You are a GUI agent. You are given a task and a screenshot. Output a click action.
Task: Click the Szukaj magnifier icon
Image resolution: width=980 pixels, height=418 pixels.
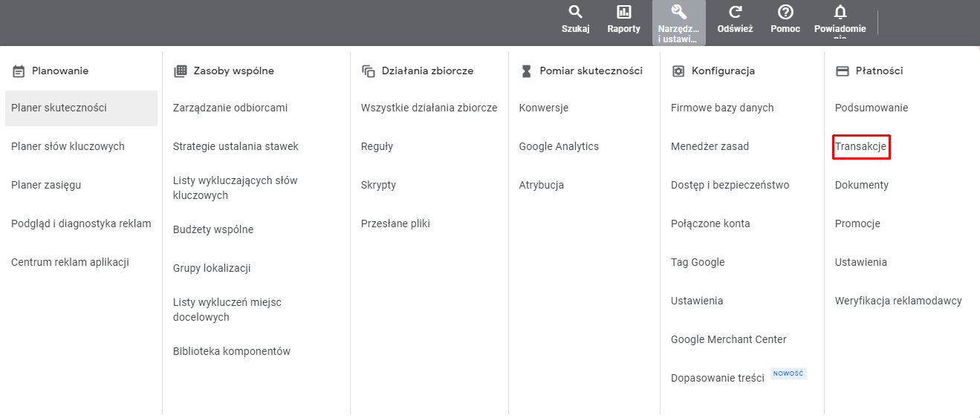[575, 12]
